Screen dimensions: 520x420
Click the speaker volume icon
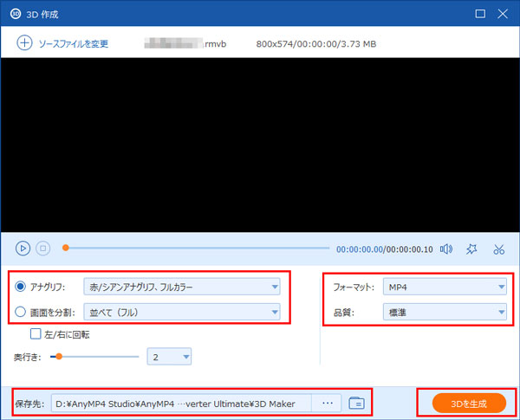point(446,249)
